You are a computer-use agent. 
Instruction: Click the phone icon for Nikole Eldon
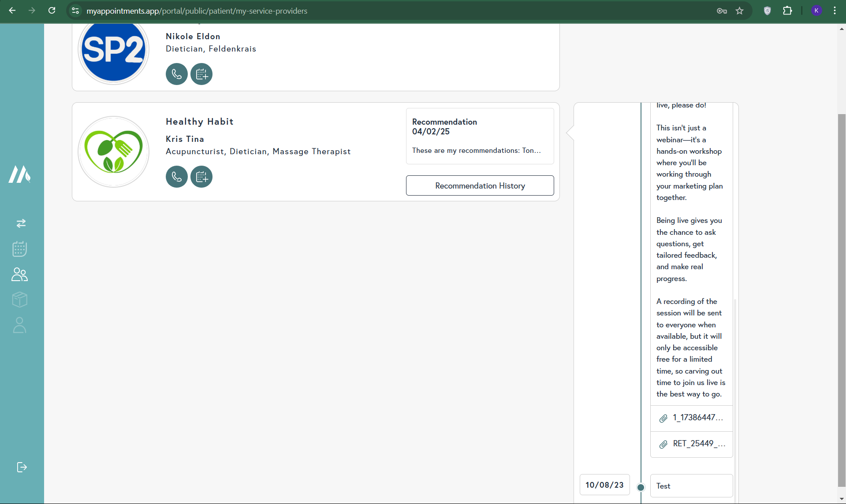coord(176,74)
